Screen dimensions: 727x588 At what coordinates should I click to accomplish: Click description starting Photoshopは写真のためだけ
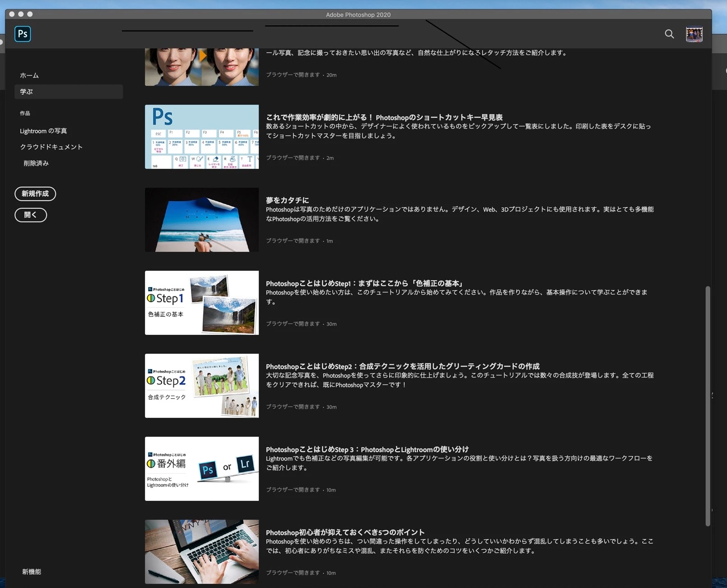point(460,214)
